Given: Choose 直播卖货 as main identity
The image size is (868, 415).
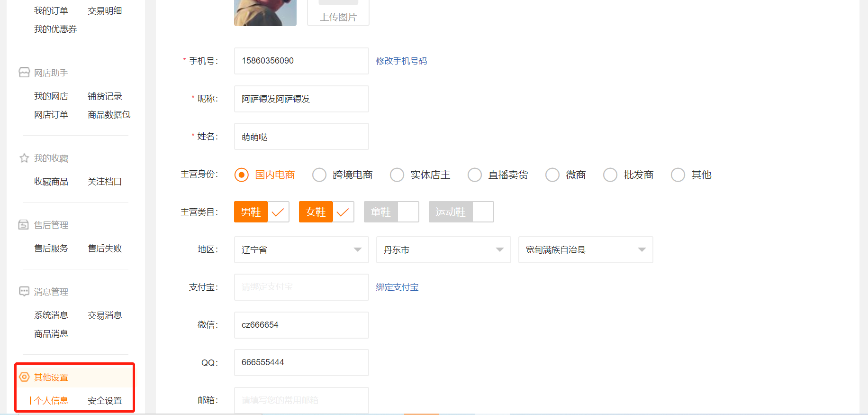Looking at the screenshot, I should click(x=475, y=175).
